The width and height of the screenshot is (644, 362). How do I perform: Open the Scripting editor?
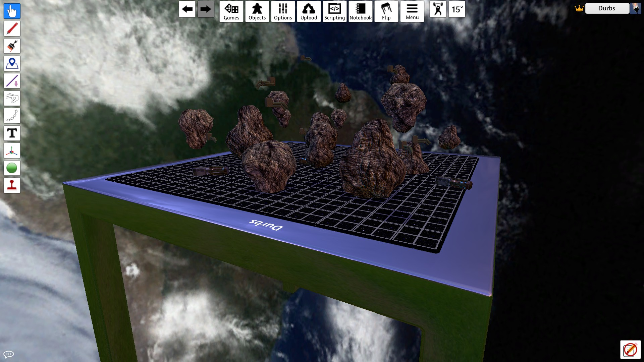click(335, 11)
